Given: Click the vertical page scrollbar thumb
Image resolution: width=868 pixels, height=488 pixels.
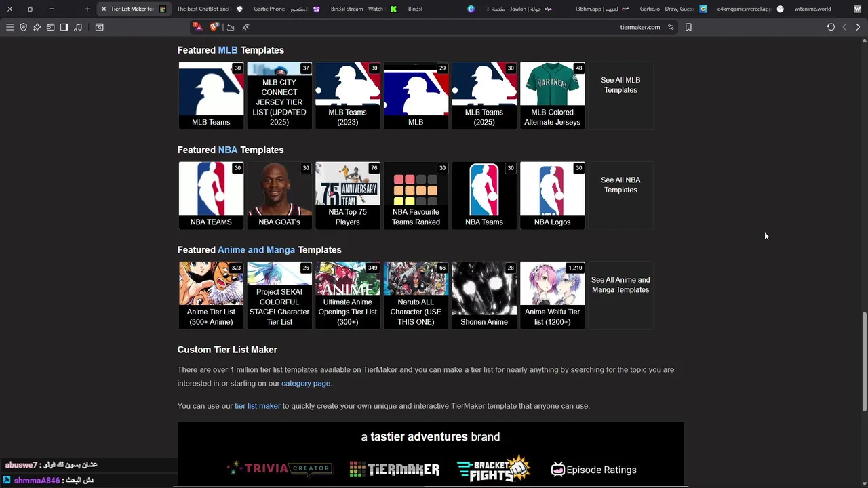Looking at the screenshot, I should 864,361.
